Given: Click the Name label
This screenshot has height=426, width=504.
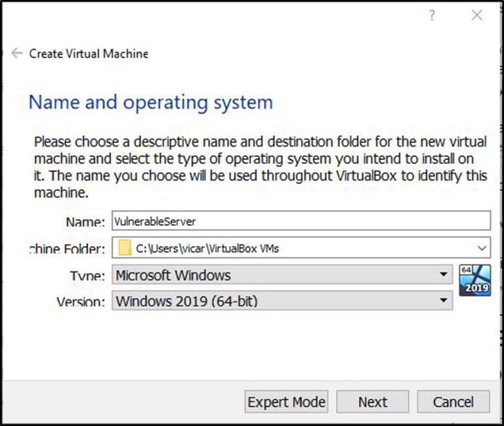Looking at the screenshot, I should click(85, 223).
